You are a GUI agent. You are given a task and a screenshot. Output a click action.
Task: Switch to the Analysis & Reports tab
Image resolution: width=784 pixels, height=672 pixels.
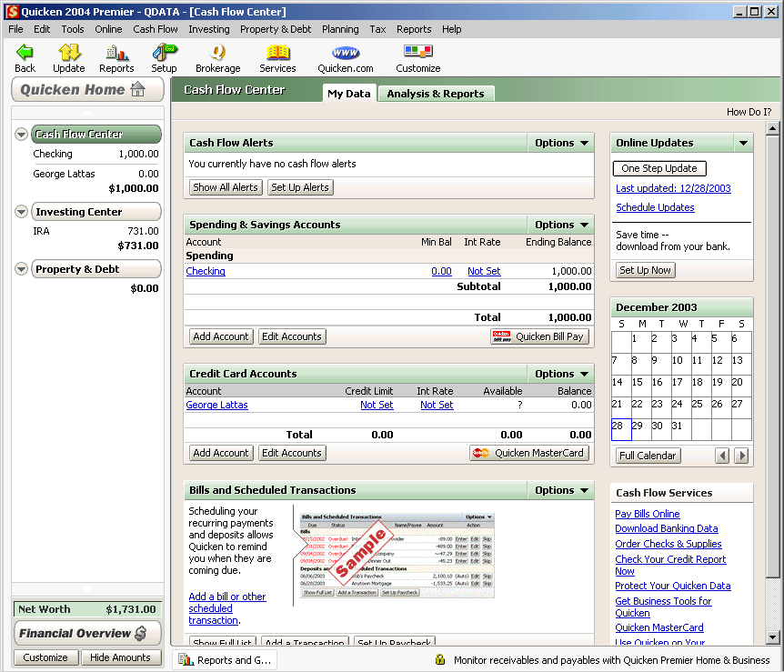tap(435, 94)
